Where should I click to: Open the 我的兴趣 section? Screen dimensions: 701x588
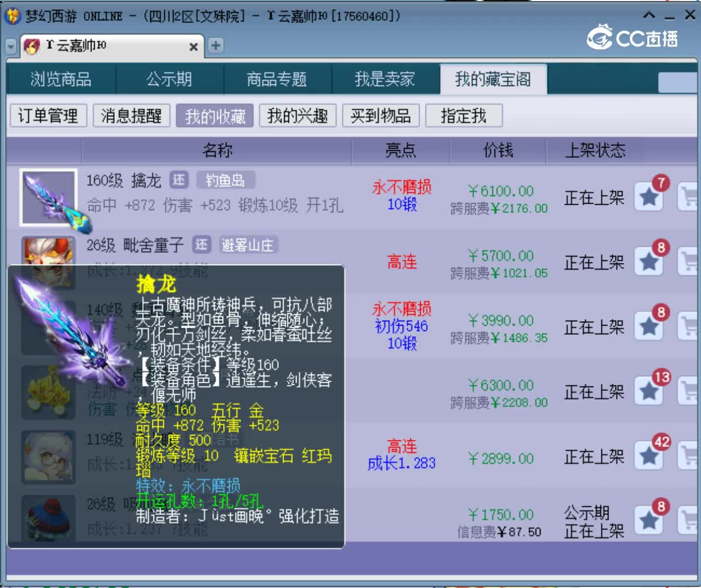point(297,116)
